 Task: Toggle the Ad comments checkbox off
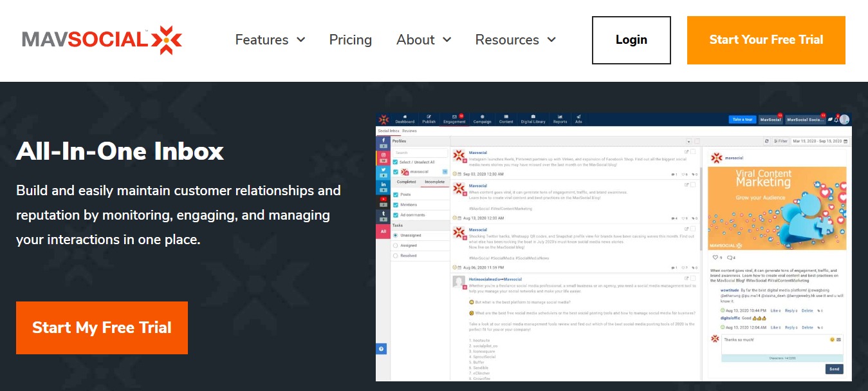[x=396, y=215]
